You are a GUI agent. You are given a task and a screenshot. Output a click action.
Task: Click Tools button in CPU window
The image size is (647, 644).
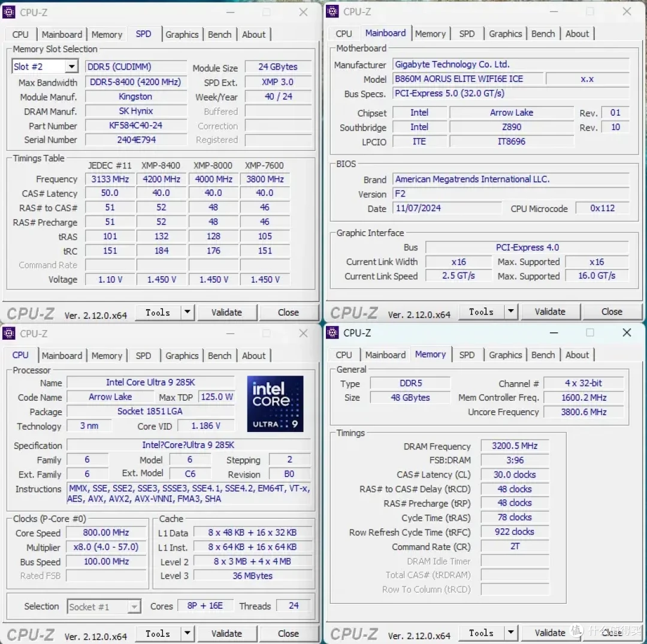tap(158, 633)
